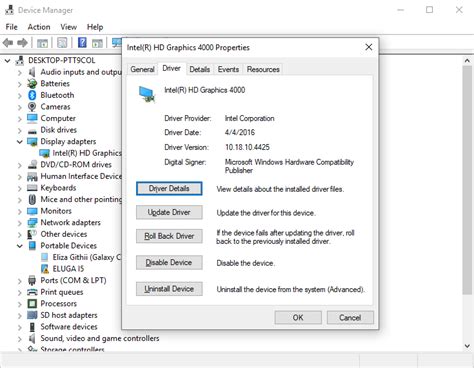Click the Cameras category icon
Viewport: 474px width, 368px height.
coord(32,107)
